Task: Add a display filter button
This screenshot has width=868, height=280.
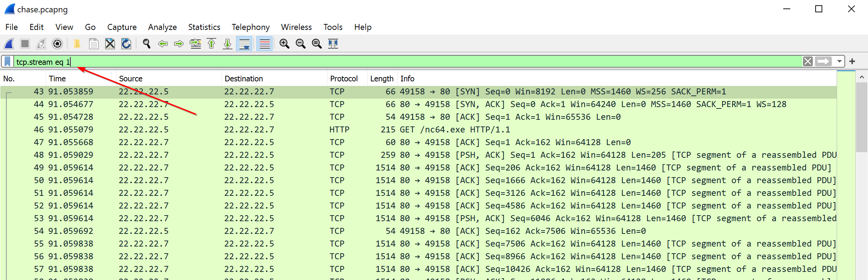Action: click(852, 62)
